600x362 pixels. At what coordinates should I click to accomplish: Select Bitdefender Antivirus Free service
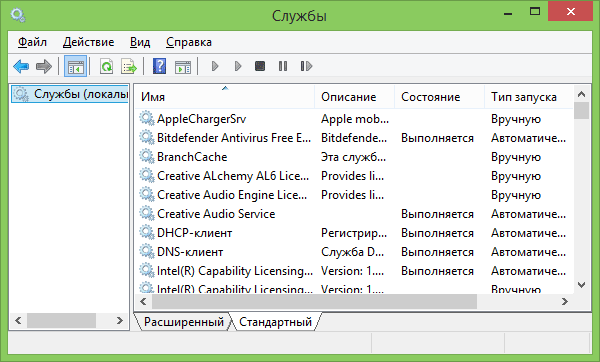[x=354, y=137]
